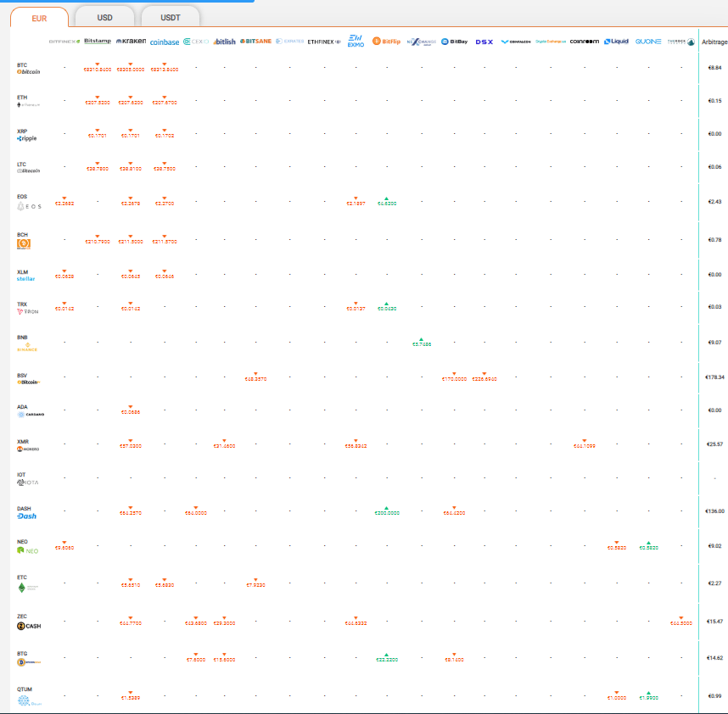Switch to the EUR tab

click(x=40, y=18)
